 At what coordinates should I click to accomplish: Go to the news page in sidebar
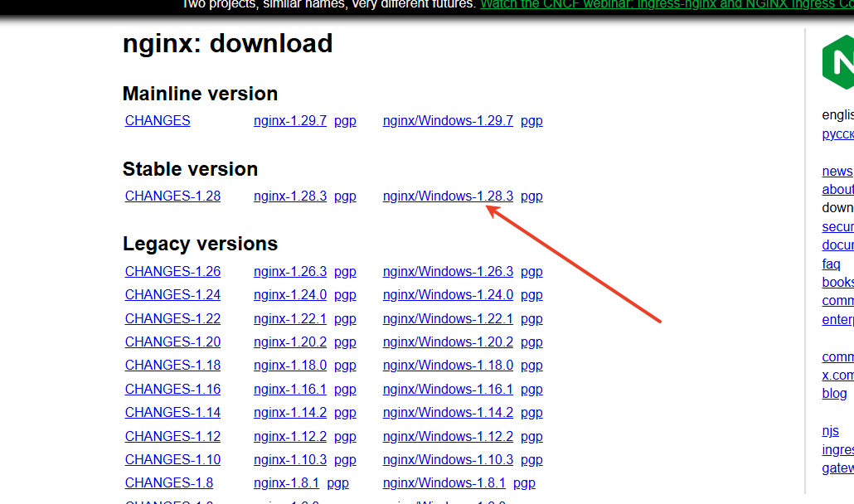click(x=837, y=172)
